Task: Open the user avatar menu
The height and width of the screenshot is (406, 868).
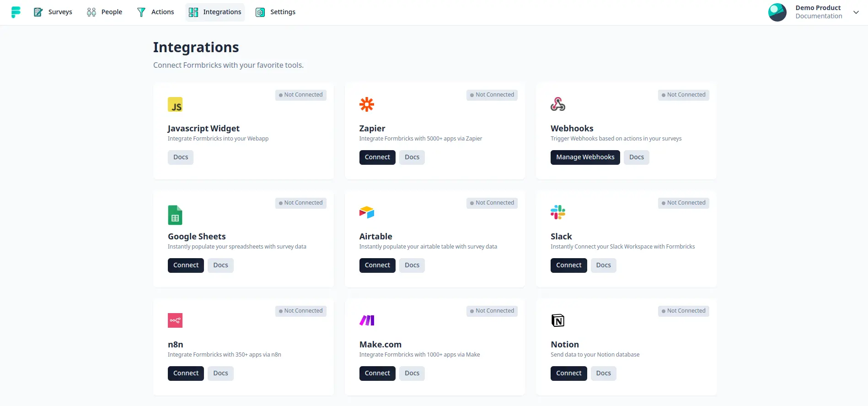Action: tap(777, 12)
